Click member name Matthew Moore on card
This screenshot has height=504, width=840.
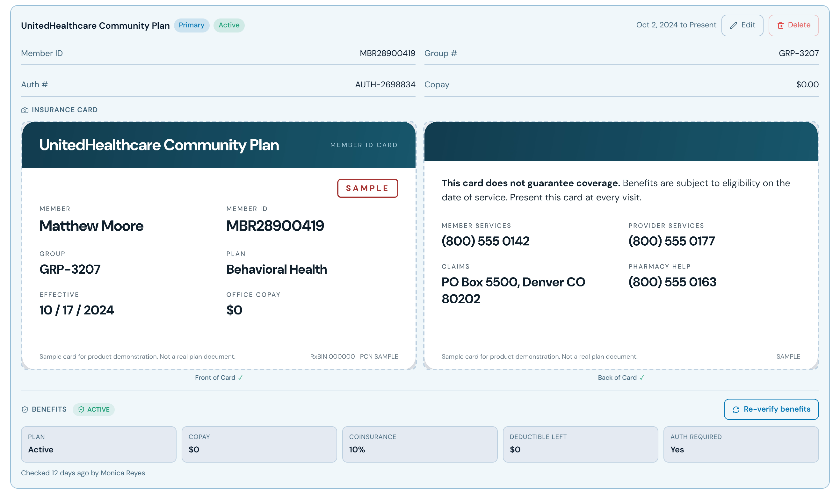[x=91, y=226]
